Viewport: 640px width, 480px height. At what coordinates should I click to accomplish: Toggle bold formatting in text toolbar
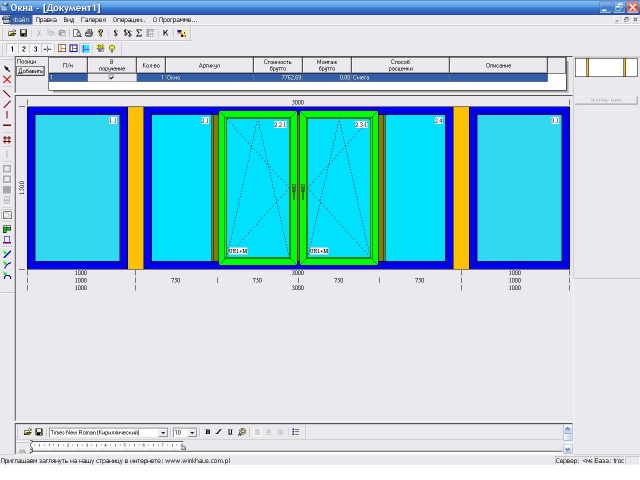(208, 432)
